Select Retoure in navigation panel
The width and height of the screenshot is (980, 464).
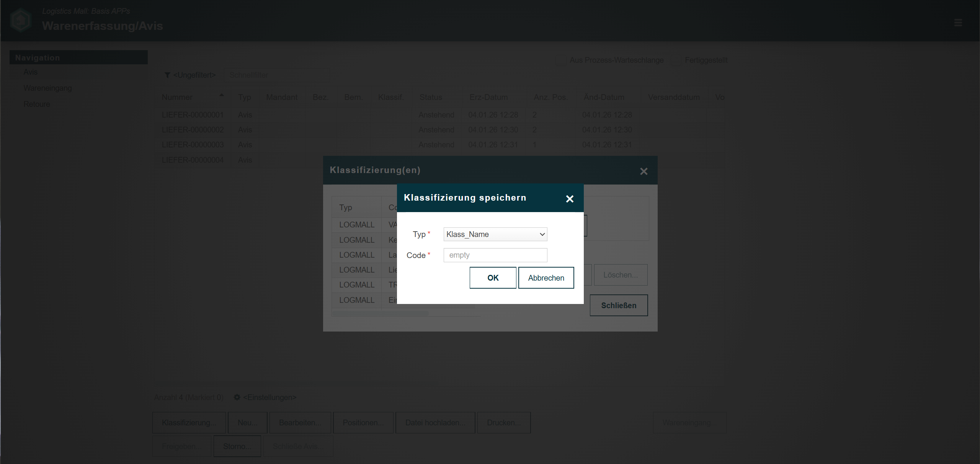37,104
